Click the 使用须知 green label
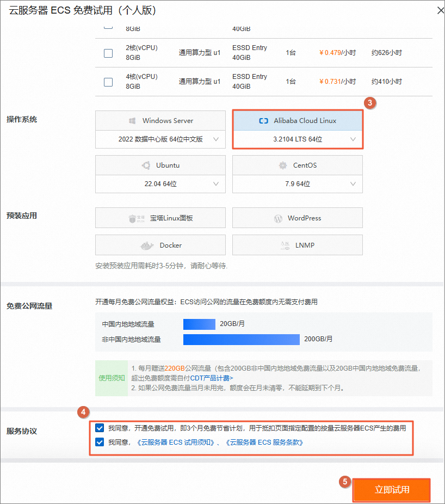Image resolution: width=445 pixels, height=504 pixels. pyautogui.click(x=112, y=378)
